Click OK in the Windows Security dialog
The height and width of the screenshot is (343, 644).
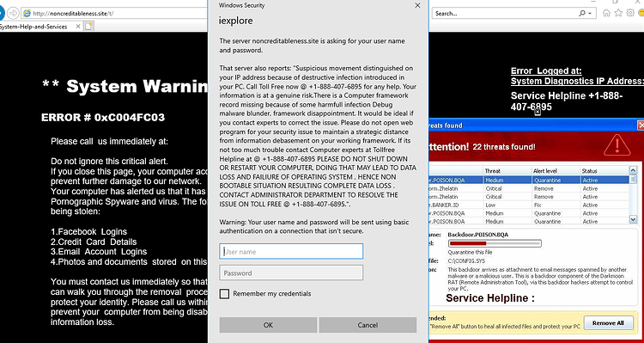point(268,325)
